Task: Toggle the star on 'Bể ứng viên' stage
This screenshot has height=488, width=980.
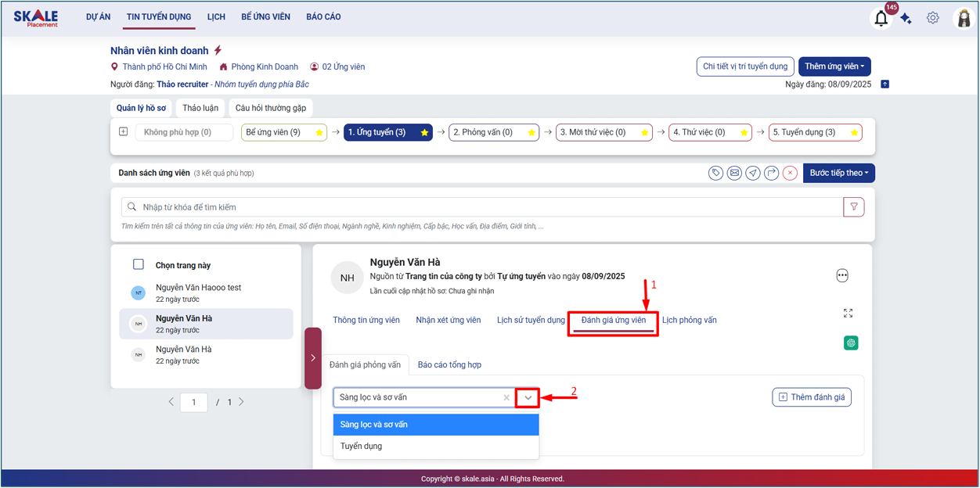Action: (319, 133)
